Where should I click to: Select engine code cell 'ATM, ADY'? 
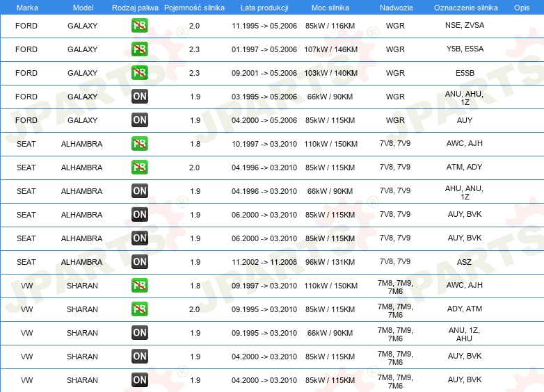[x=464, y=167]
